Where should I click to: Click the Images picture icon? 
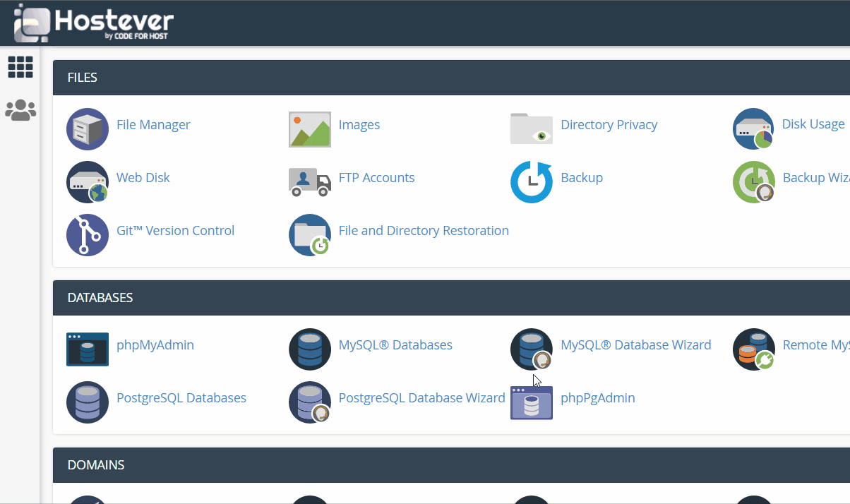(310, 129)
